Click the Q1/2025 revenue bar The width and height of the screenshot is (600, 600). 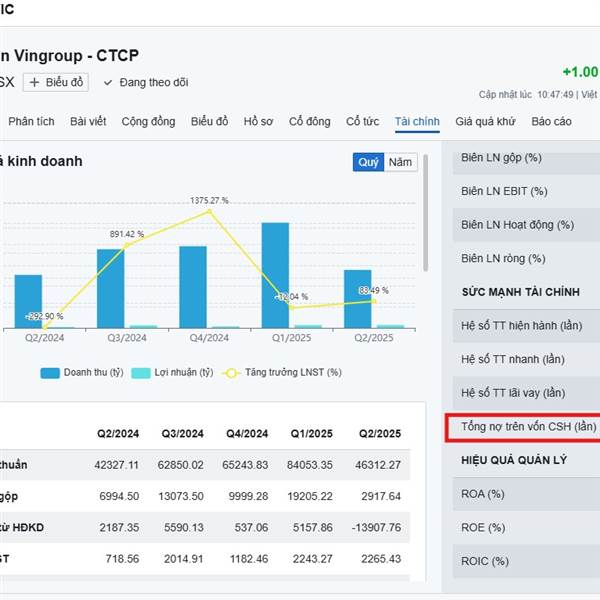[275, 276]
